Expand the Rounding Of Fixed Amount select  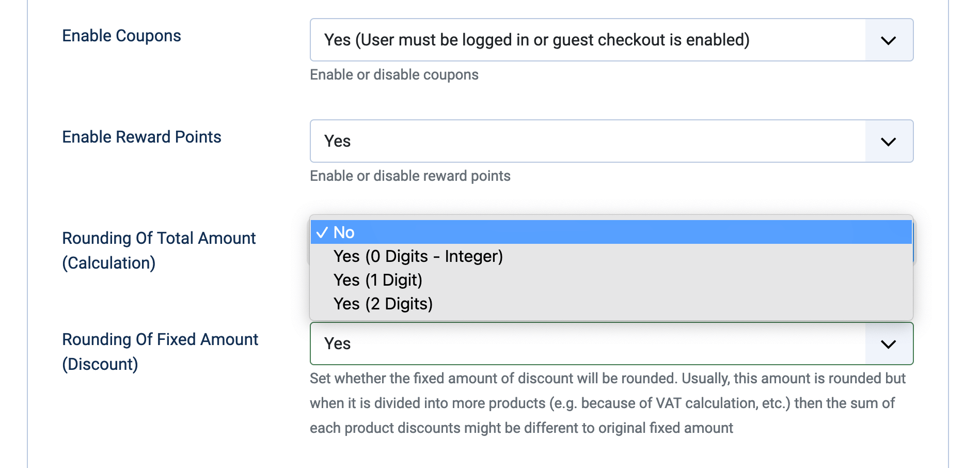(588, 344)
